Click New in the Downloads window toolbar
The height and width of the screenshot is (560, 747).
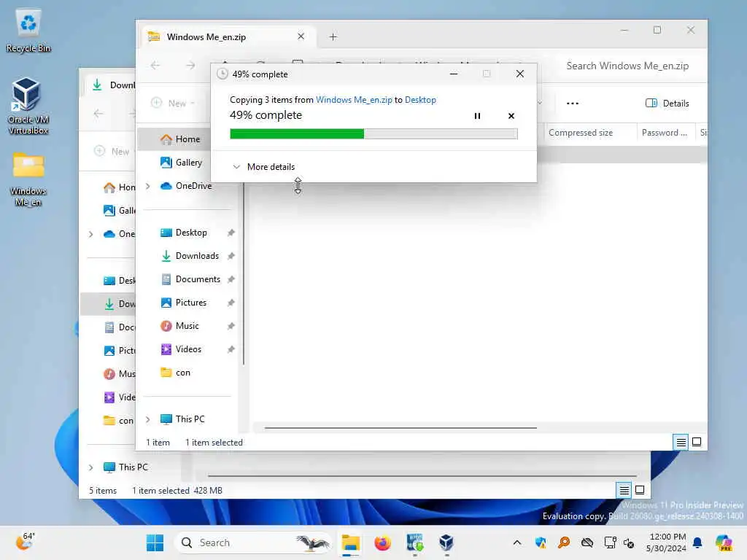[x=112, y=152]
